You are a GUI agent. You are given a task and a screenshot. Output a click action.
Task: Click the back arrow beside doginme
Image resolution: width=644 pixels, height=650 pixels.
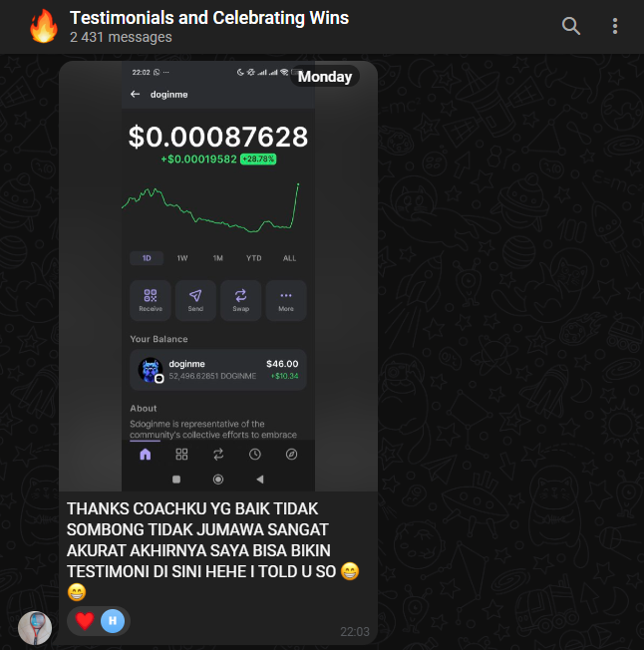136,94
